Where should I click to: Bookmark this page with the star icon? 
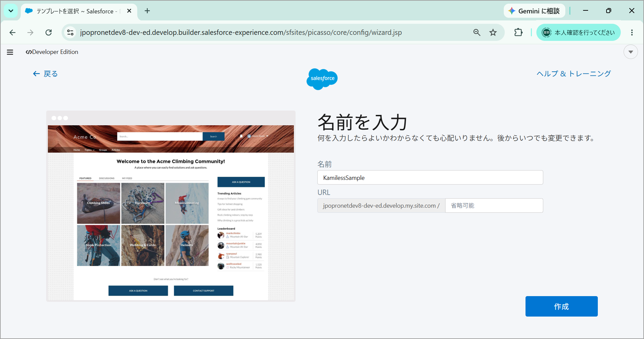[493, 32]
